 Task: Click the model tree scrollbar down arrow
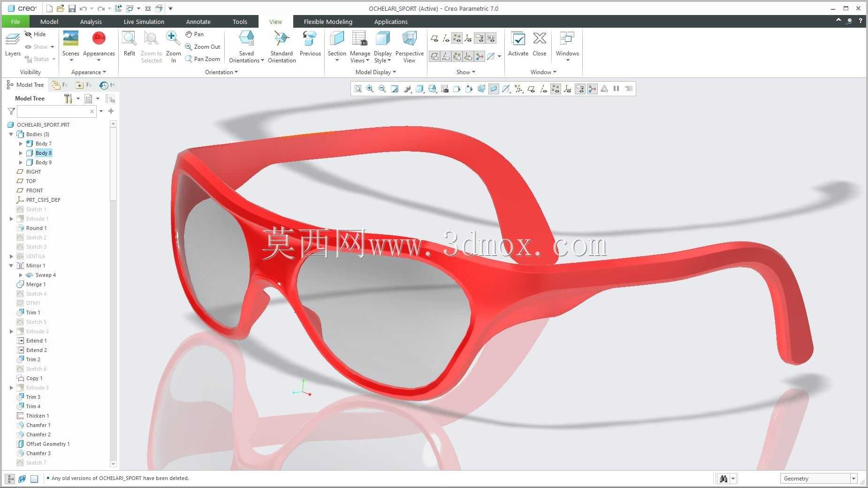tap(113, 464)
